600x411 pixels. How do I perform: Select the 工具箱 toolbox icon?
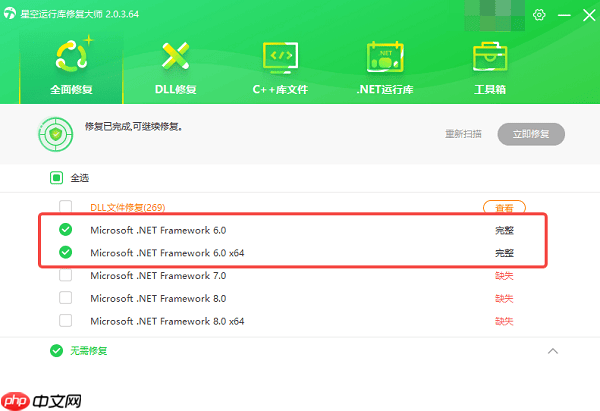tap(490, 57)
